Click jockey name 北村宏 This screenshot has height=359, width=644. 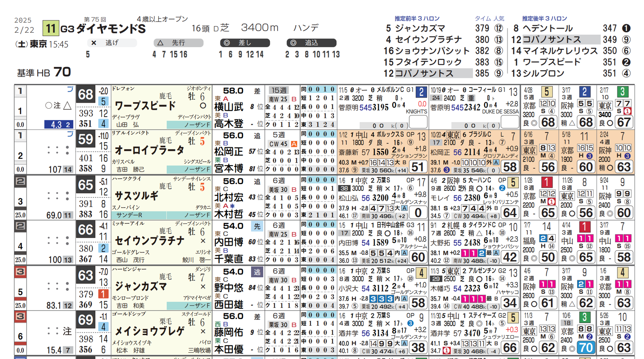pyautogui.click(x=229, y=197)
